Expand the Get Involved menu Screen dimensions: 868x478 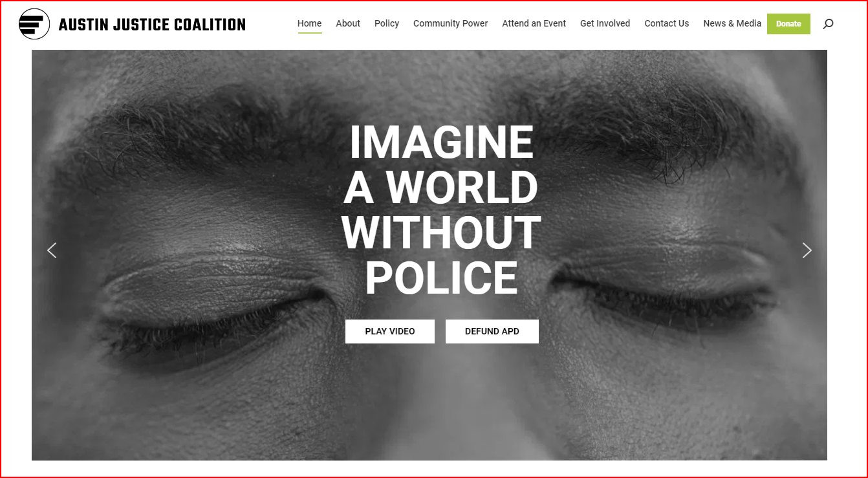pos(605,23)
